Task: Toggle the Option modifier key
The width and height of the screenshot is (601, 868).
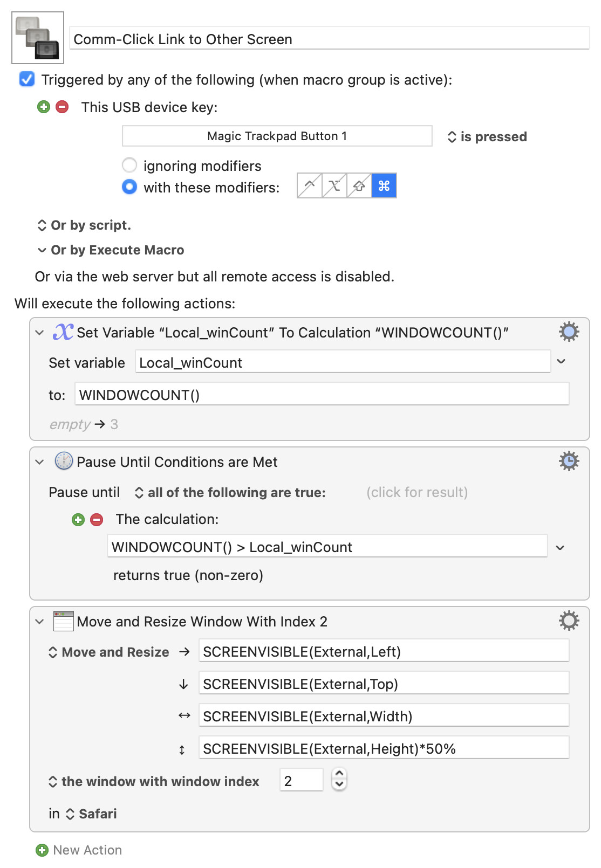Action: pyautogui.click(x=334, y=185)
